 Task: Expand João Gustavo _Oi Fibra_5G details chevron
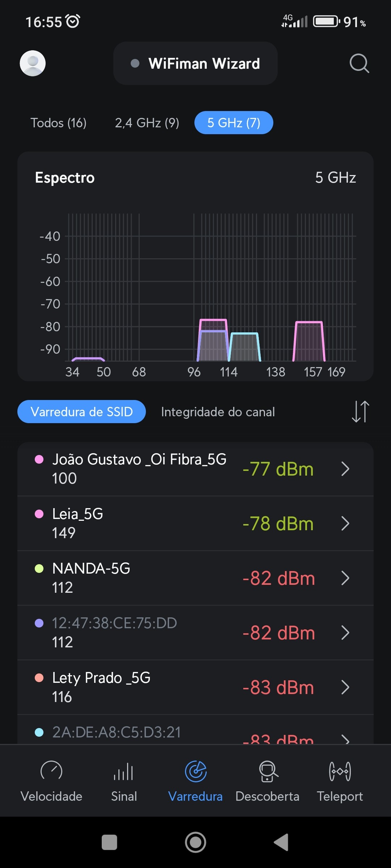pos(345,469)
